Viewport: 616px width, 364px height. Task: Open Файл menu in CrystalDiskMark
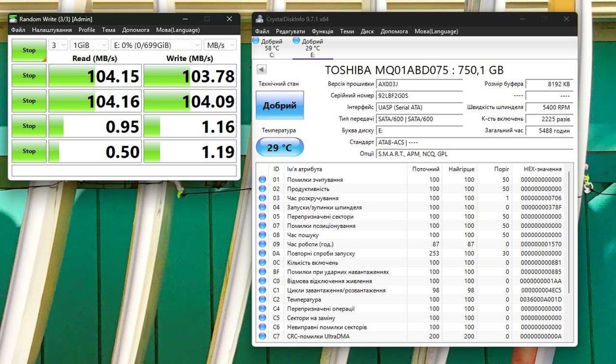pos(18,30)
